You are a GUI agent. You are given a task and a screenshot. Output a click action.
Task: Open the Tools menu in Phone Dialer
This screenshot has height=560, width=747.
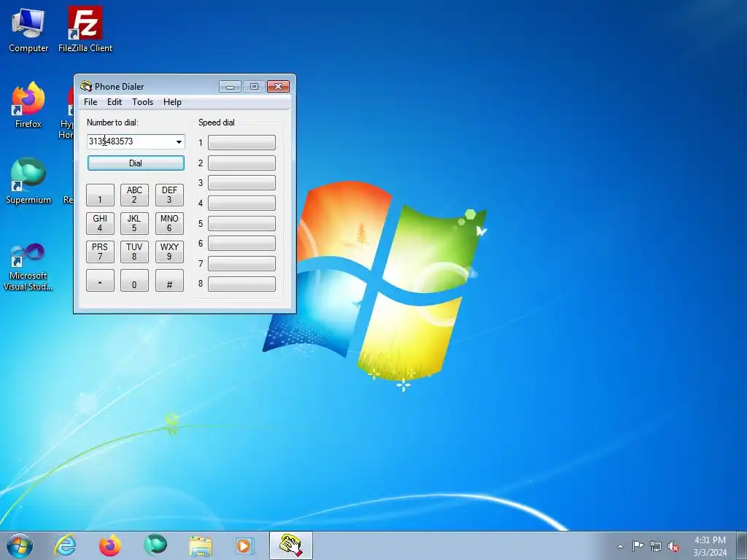tap(142, 102)
